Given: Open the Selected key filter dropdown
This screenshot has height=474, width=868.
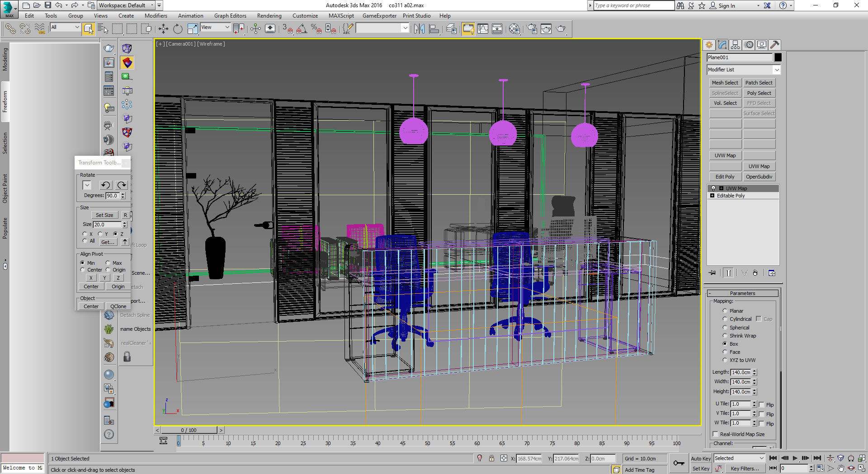Looking at the screenshot, I should pos(739,458).
